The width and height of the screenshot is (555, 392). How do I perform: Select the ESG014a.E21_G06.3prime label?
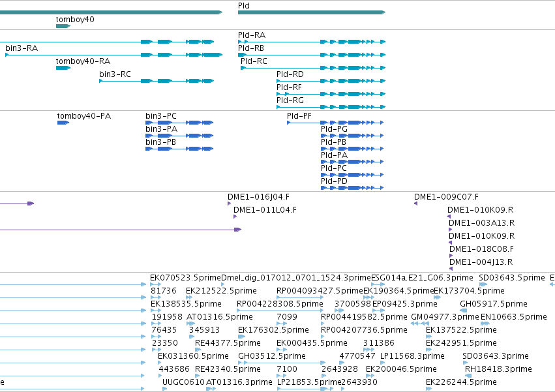(x=422, y=278)
